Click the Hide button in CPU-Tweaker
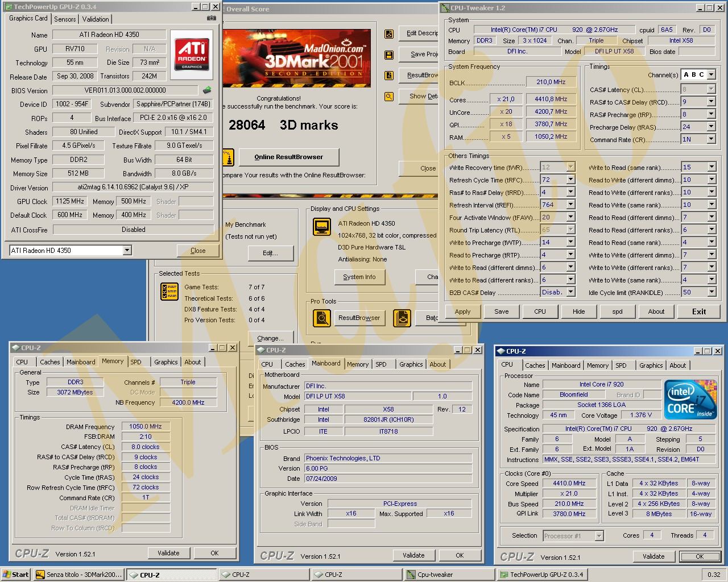The image size is (728, 582). 578,311
